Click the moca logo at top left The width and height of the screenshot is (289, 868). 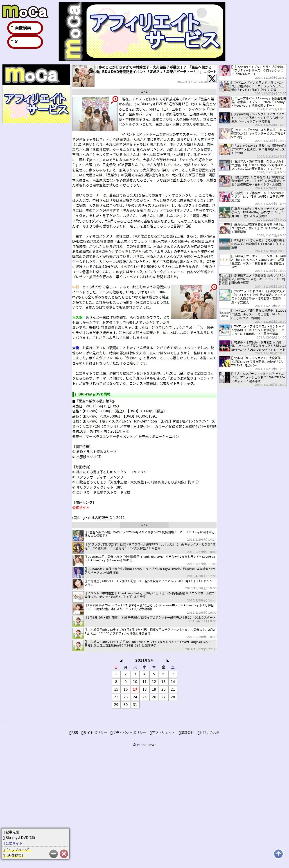[x=25, y=12]
